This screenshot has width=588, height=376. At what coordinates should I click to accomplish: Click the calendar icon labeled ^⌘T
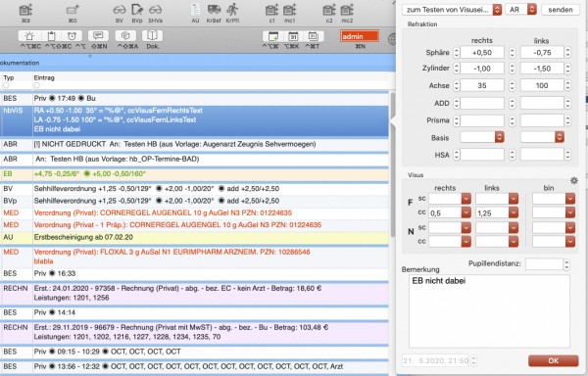(314, 36)
